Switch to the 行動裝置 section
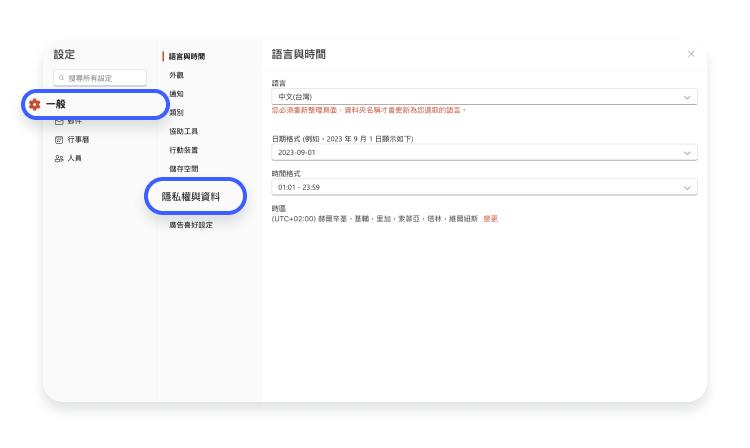 (x=184, y=150)
